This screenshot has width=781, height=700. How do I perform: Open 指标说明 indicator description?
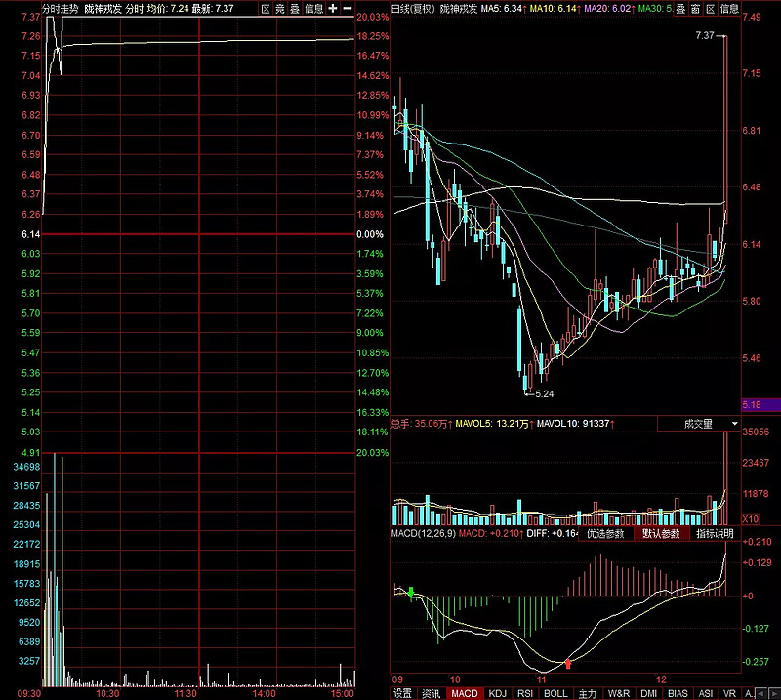tap(715, 534)
